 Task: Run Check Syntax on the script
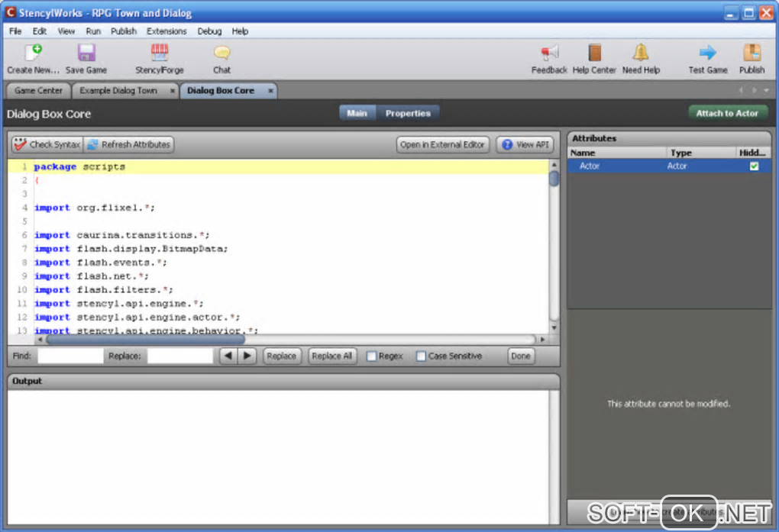click(47, 144)
